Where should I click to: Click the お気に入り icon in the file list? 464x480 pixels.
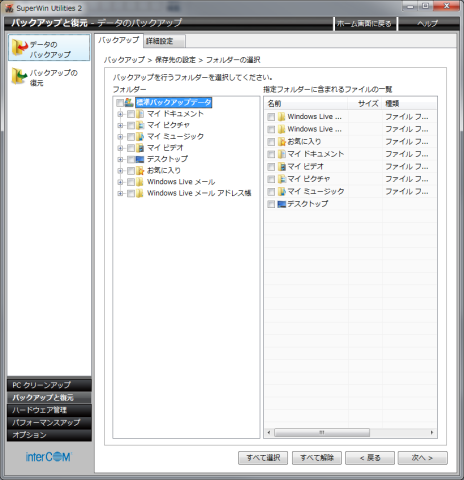(282, 142)
